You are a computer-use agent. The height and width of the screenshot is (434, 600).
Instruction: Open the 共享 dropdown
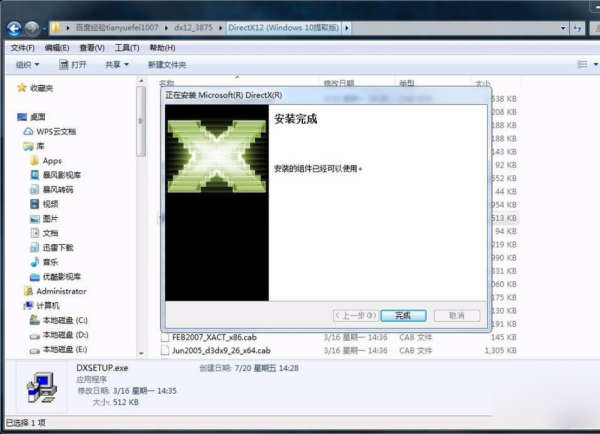117,65
